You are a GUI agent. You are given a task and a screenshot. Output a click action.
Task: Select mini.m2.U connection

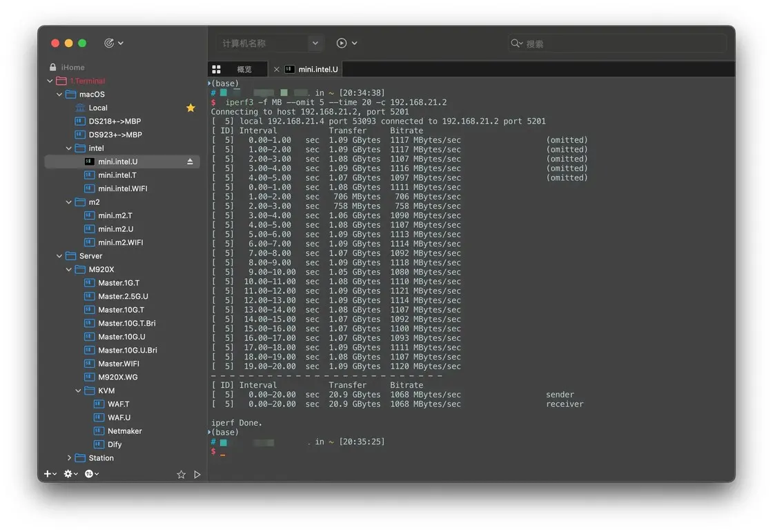(116, 229)
